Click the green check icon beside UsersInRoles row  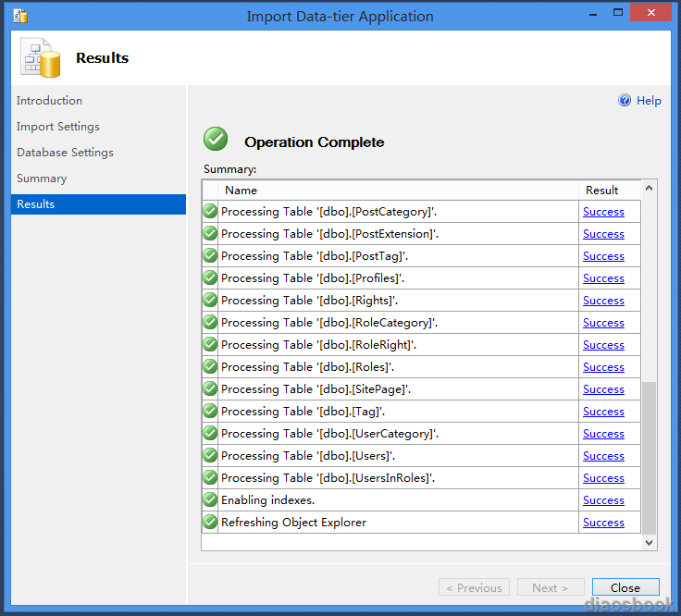(x=210, y=477)
